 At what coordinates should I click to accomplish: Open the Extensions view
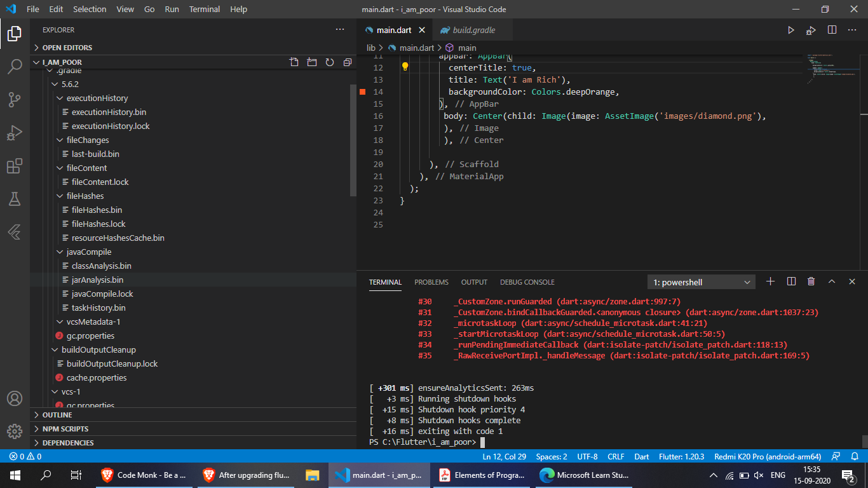(15, 166)
